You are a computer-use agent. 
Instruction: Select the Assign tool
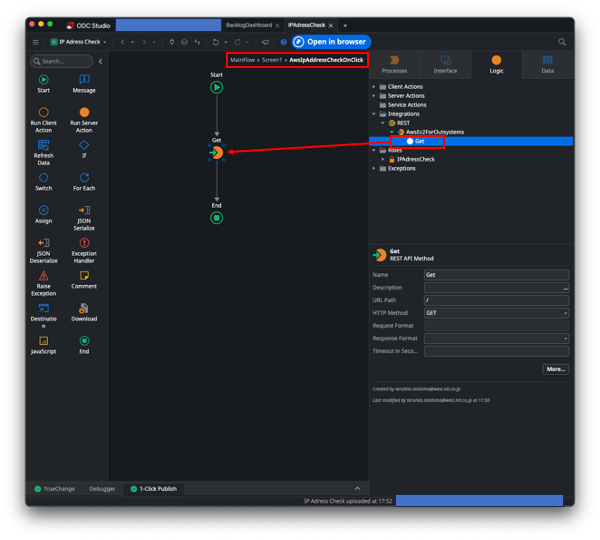[43, 214]
